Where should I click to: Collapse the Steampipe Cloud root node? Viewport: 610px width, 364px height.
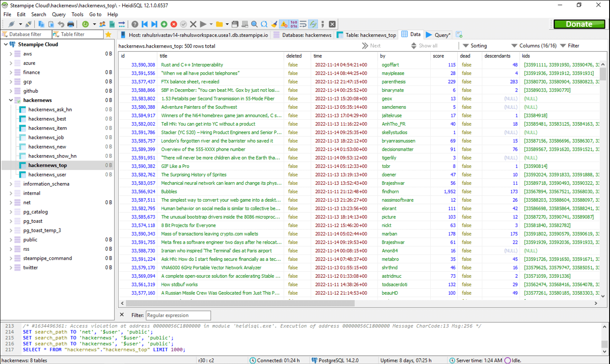(x=5, y=44)
